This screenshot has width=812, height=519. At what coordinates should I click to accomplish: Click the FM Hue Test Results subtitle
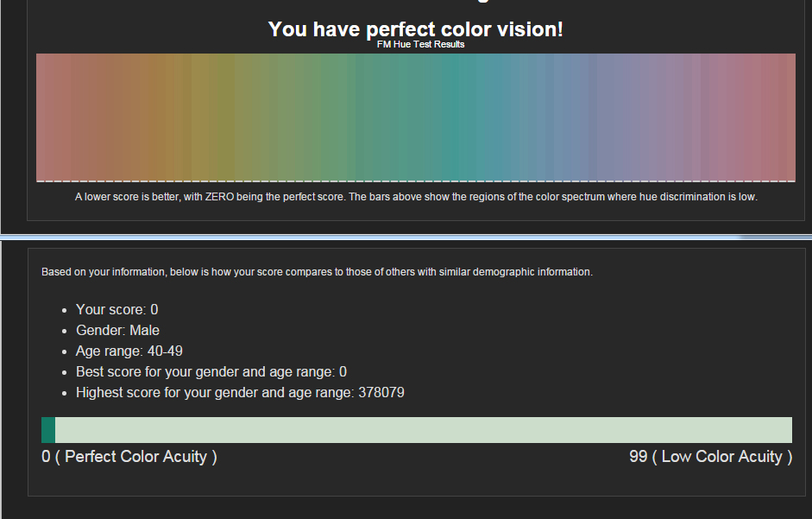[x=420, y=45]
